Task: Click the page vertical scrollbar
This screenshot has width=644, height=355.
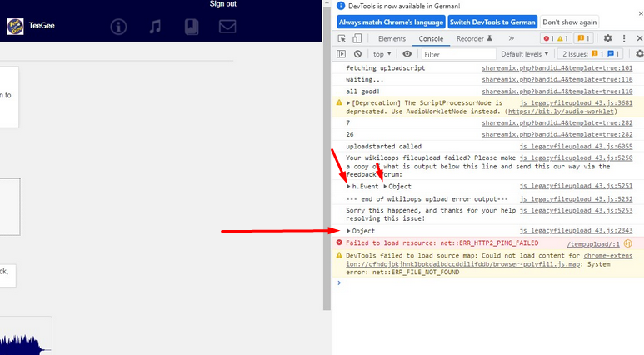Action: coord(327,156)
